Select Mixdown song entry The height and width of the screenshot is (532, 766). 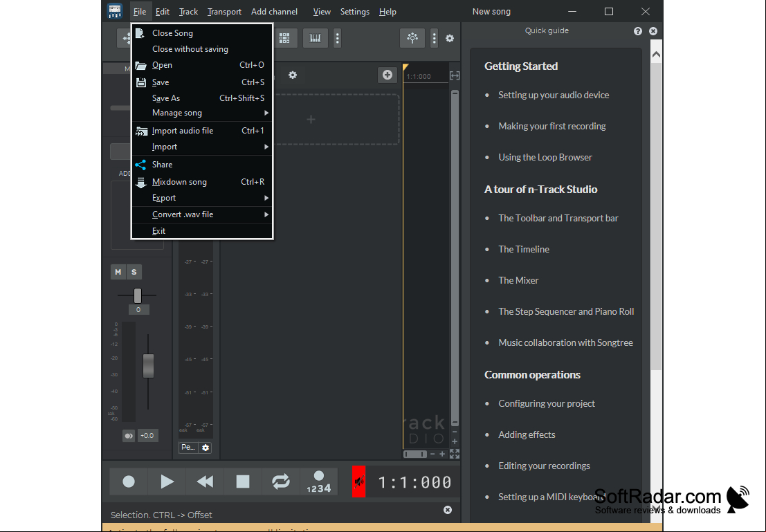tap(202, 182)
